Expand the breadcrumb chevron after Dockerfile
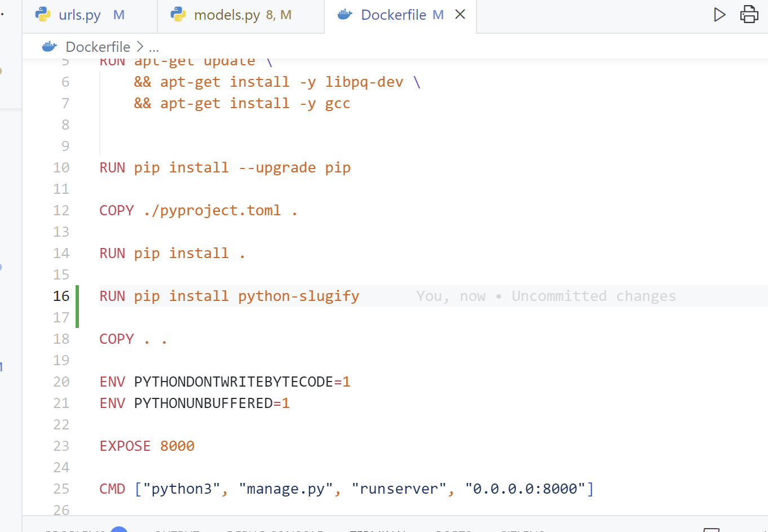Viewport: 768px width, 532px height. point(140,47)
